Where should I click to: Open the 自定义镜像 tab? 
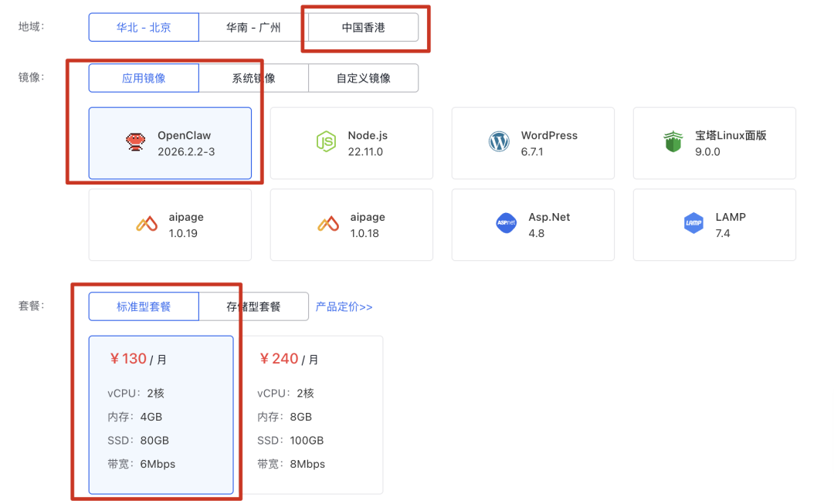point(363,78)
